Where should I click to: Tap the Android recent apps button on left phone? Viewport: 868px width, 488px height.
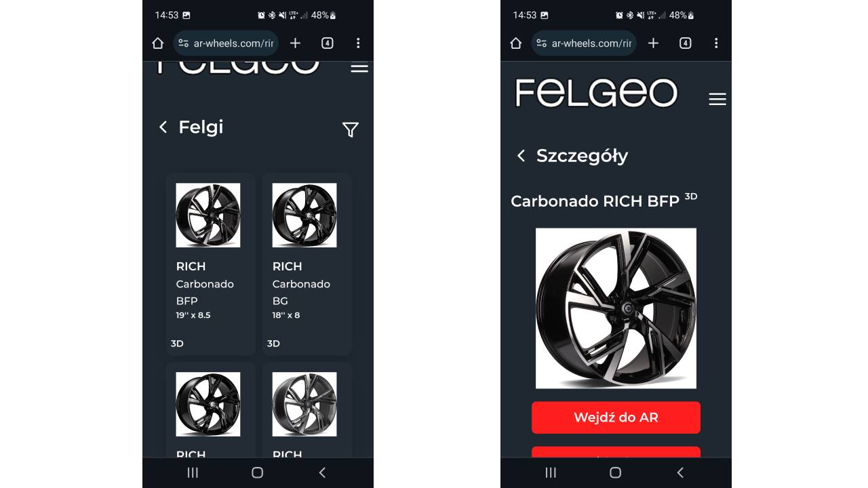[x=193, y=472]
